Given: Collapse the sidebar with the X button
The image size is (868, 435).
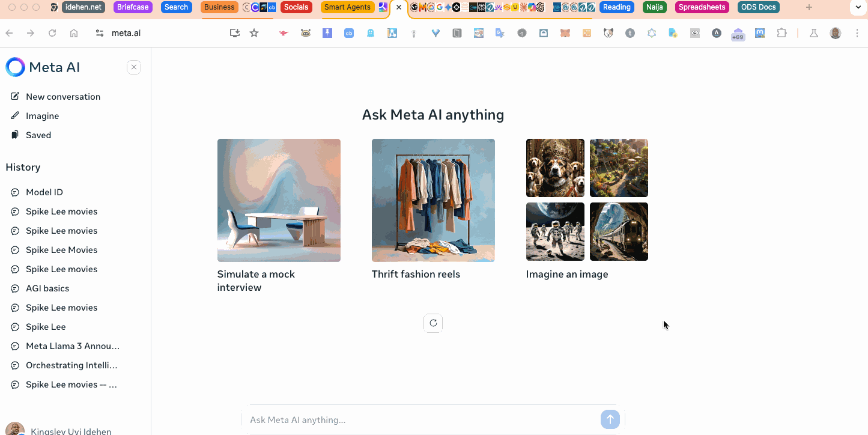Looking at the screenshot, I should coord(134,67).
